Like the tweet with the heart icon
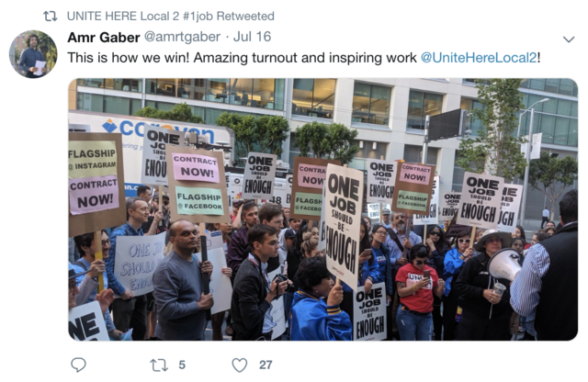 tap(240, 365)
